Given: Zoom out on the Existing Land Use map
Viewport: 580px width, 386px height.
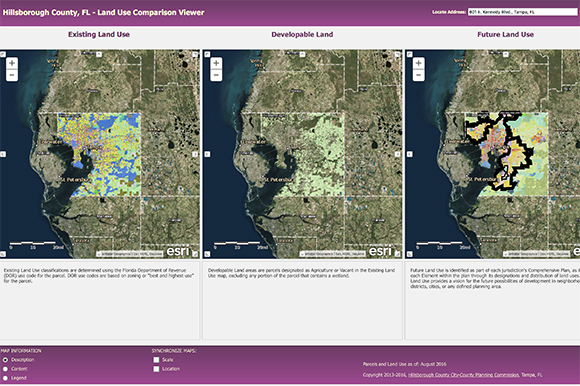Looking at the screenshot, I should click(12, 75).
